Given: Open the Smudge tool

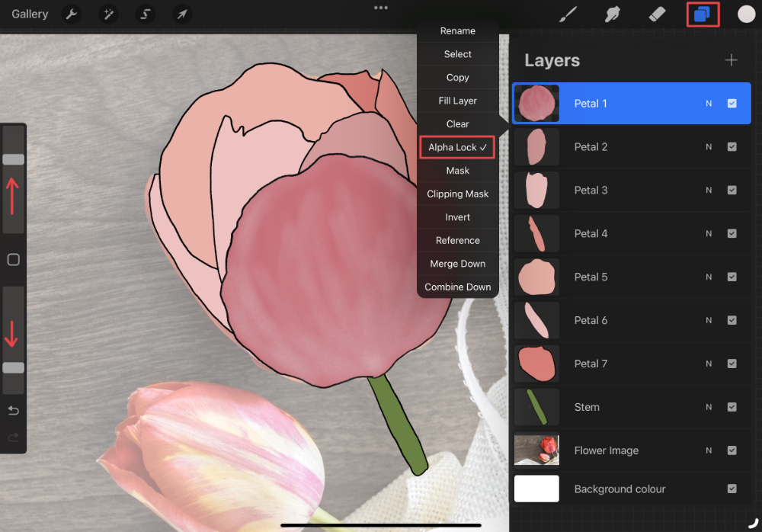Looking at the screenshot, I should pyautogui.click(x=613, y=14).
